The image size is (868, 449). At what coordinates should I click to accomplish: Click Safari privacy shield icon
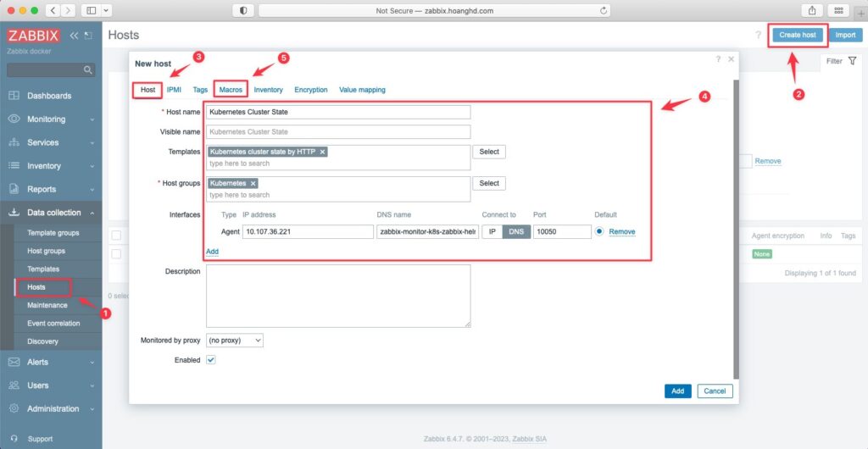pyautogui.click(x=242, y=10)
